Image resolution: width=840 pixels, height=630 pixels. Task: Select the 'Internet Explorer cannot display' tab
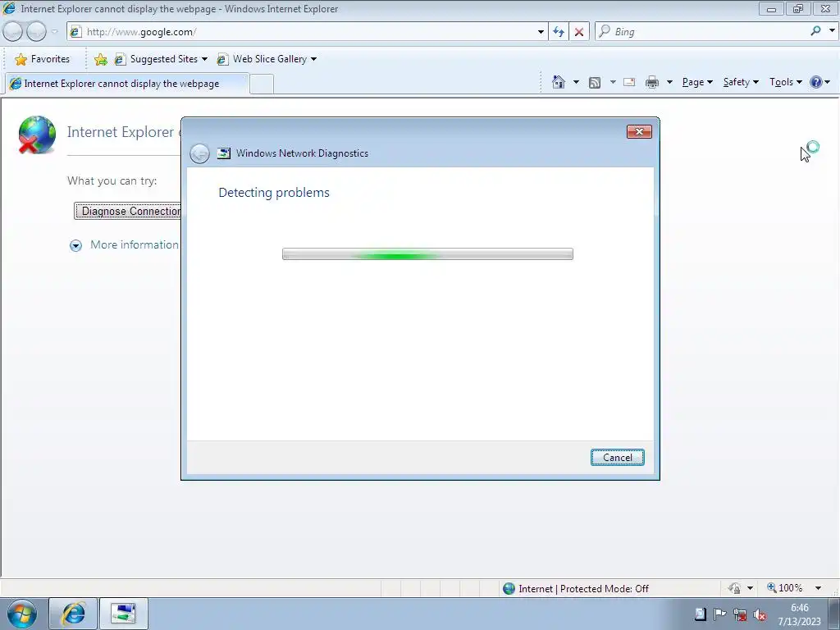pyautogui.click(x=127, y=84)
